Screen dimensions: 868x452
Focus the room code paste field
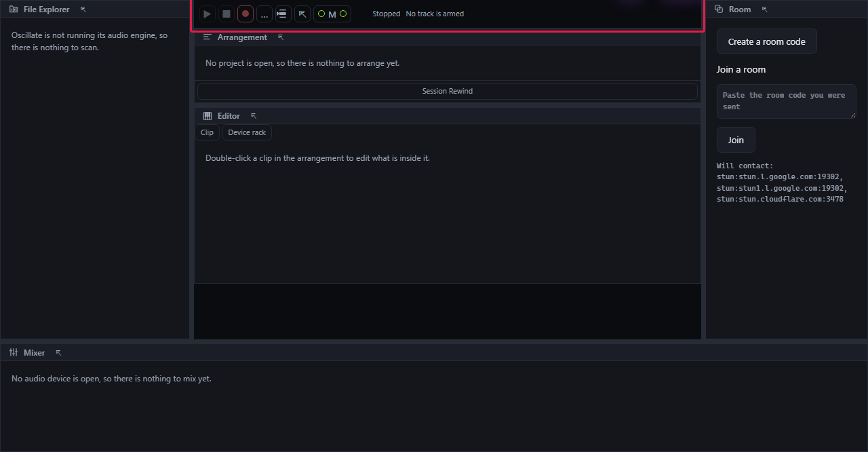(x=787, y=102)
